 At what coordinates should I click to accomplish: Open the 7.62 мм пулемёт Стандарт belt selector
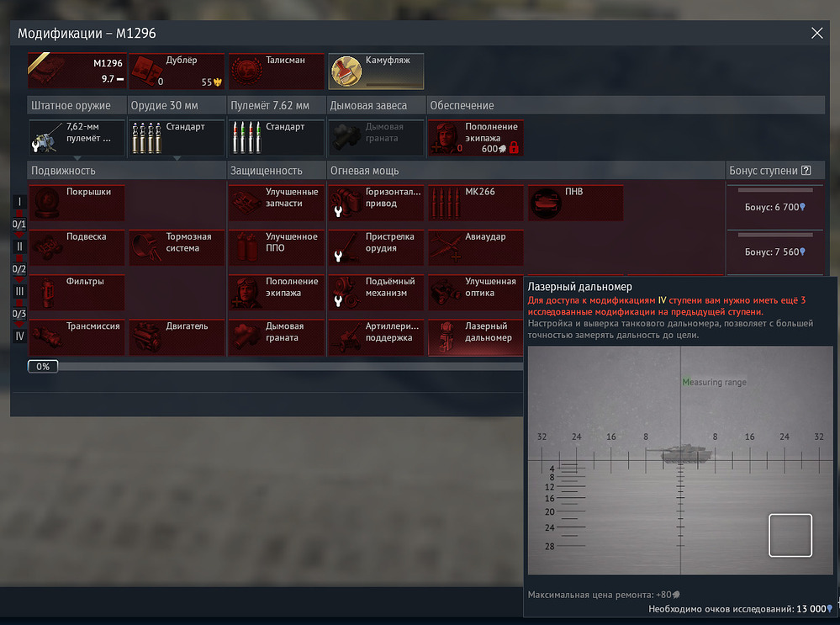click(276, 137)
